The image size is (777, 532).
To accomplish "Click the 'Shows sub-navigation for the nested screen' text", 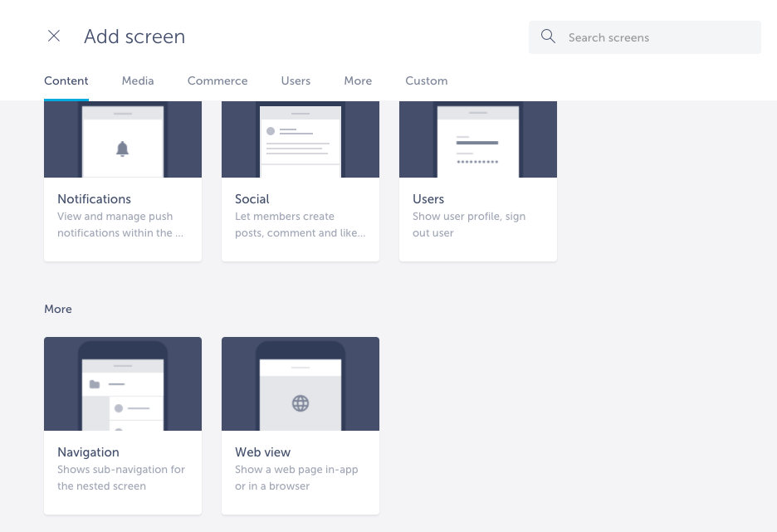I will [121, 477].
